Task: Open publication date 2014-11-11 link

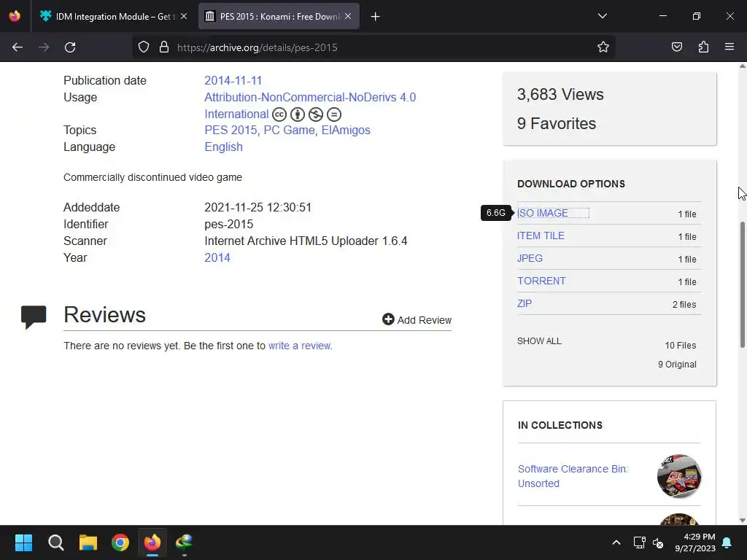Action: pyautogui.click(x=233, y=80)
